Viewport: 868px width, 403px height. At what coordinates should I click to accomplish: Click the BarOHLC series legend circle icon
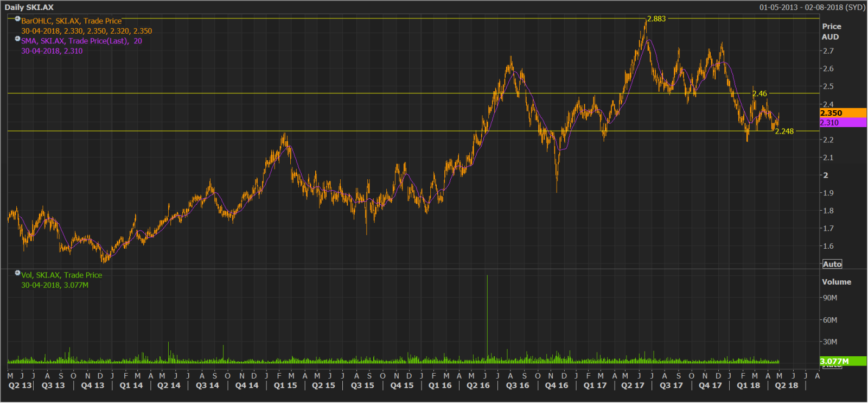[17, 18]
